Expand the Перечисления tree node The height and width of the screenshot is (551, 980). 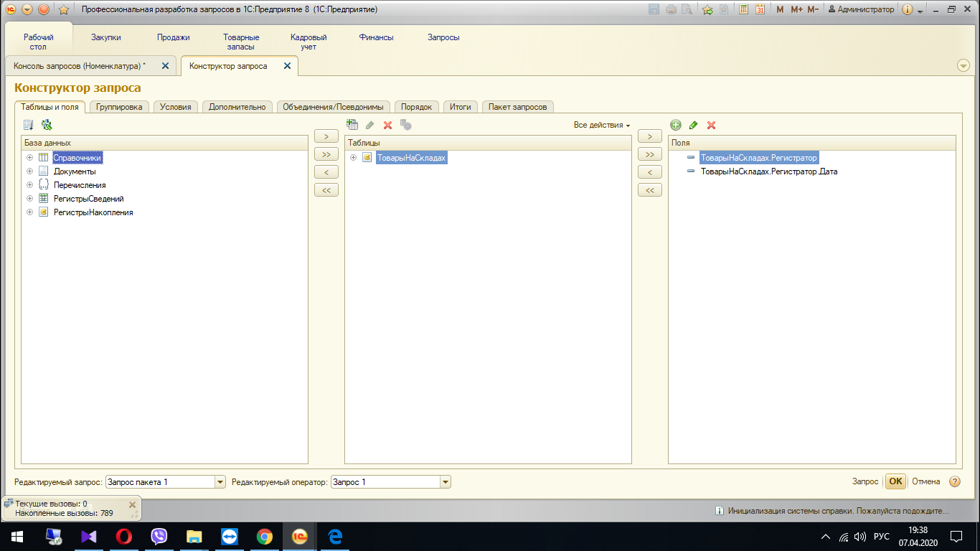(x=29, y=185)
